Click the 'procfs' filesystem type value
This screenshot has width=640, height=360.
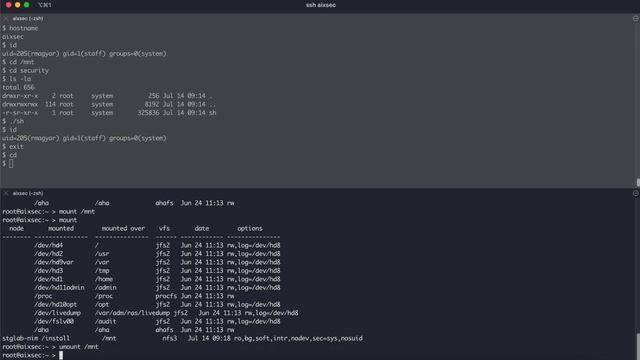click(166, 296)
